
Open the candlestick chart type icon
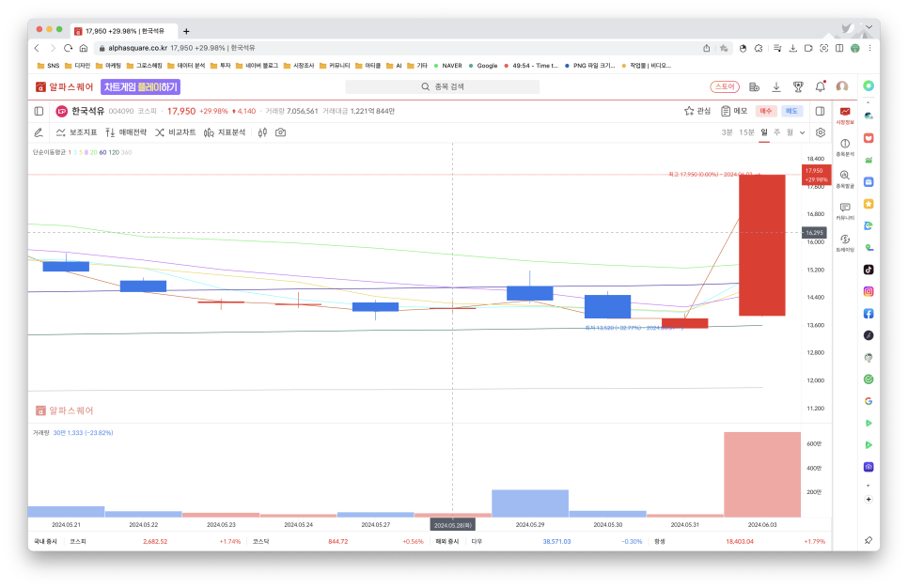point(263,132)
